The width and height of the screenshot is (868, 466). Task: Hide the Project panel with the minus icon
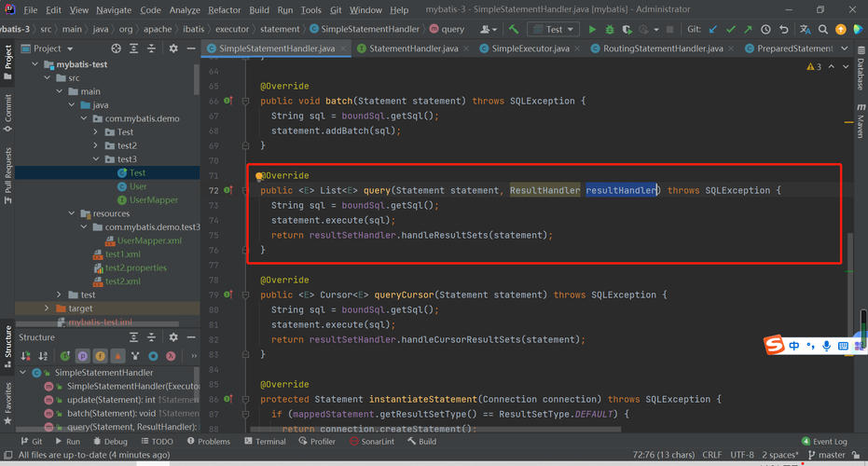(x=191, y=48)
